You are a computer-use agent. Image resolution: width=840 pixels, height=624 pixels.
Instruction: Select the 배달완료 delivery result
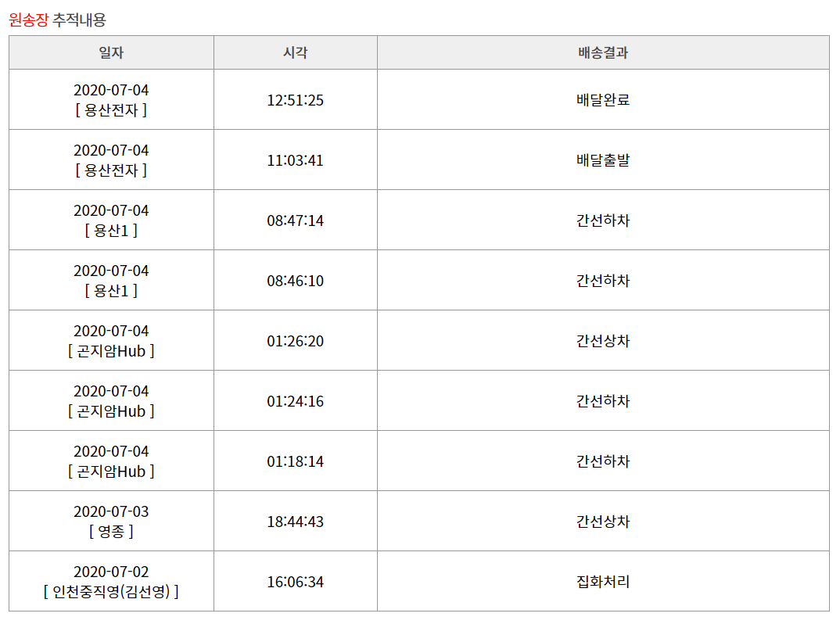click(603, 100)
